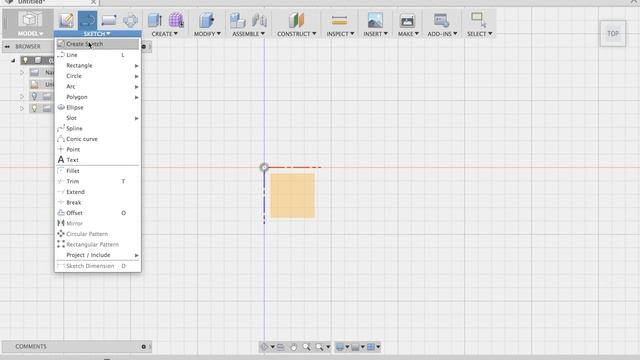Click the Select window-selection icon
The width and height of the screenshot is (640, 360).
478,19
